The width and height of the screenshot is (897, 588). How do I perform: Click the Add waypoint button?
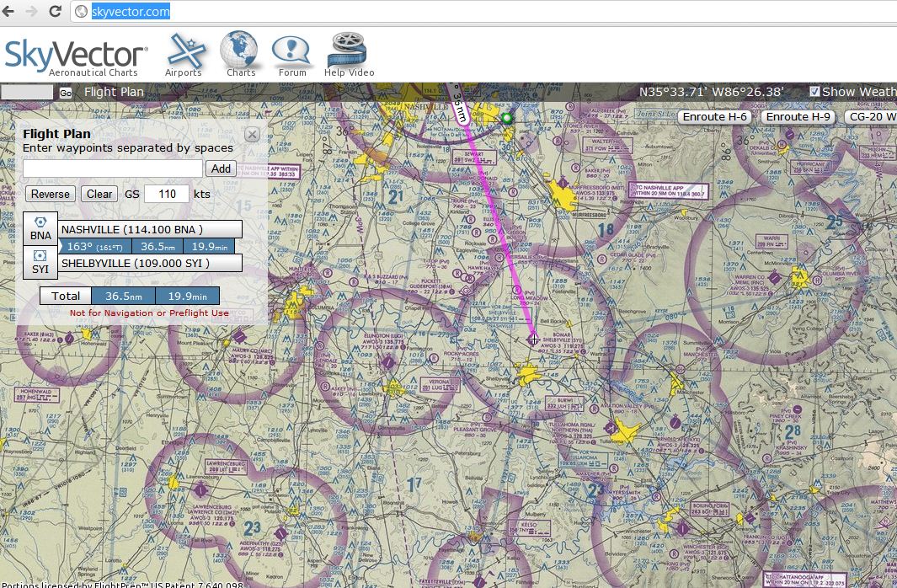tap(221, 168)
